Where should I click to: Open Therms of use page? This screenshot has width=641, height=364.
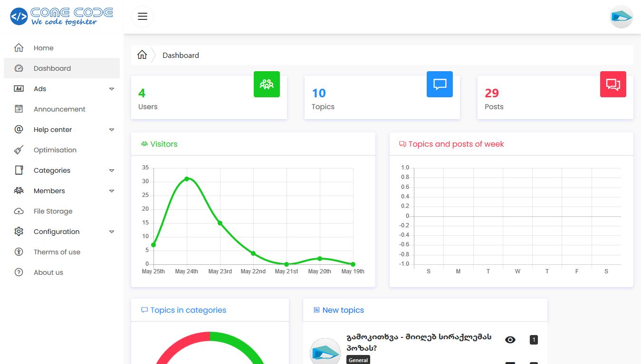(62, 252)
